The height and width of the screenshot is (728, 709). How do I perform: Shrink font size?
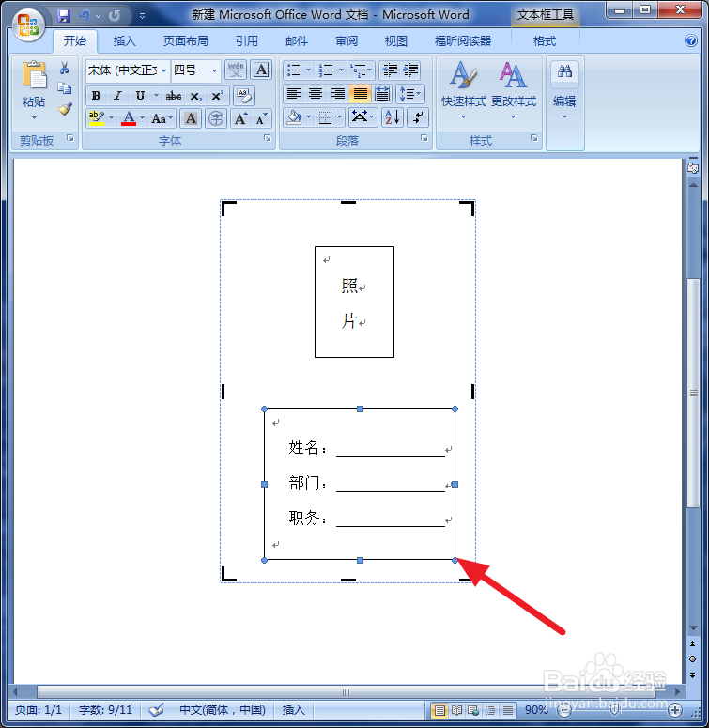261,118
